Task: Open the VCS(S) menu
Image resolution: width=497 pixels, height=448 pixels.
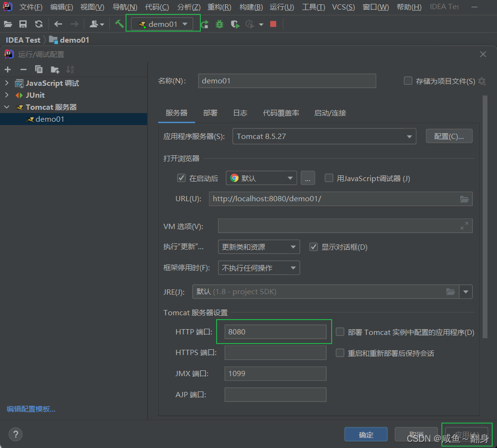Action: coord(343,7)
